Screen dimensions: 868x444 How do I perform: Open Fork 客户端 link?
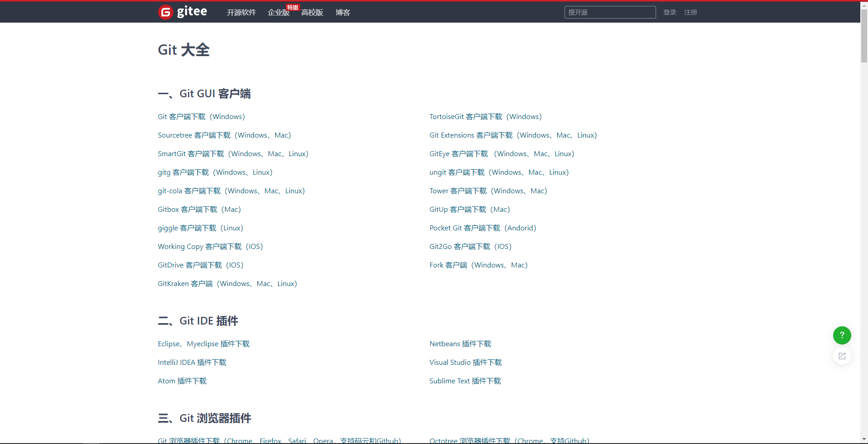coord(479,265)
